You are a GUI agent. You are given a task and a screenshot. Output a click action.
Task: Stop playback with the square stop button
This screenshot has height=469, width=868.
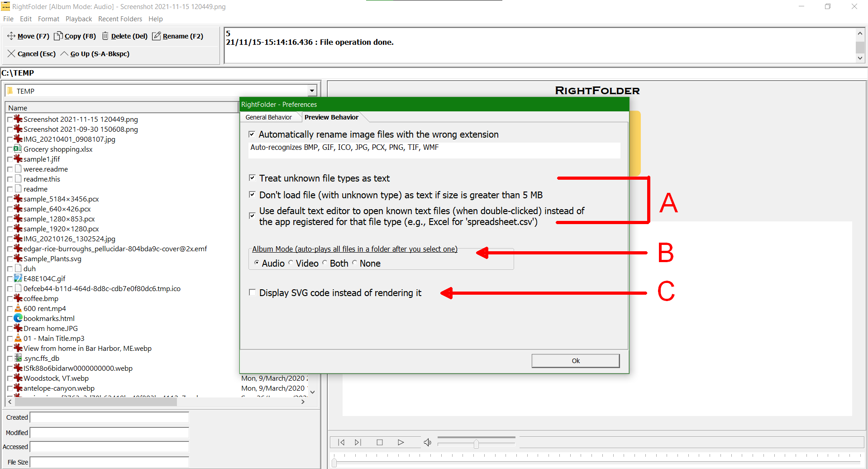[x=380, y=442]
